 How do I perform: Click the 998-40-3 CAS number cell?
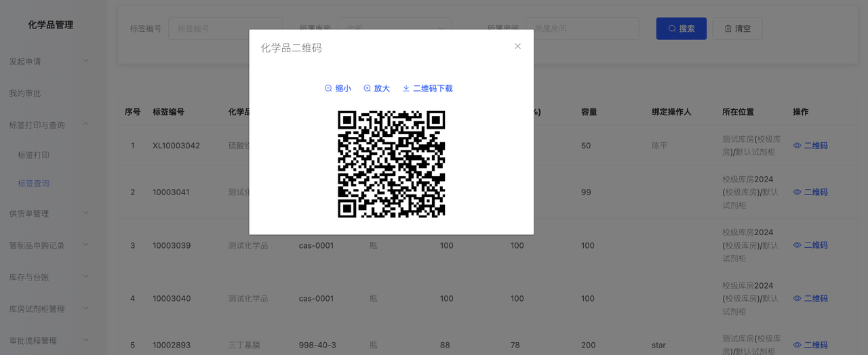317,345
